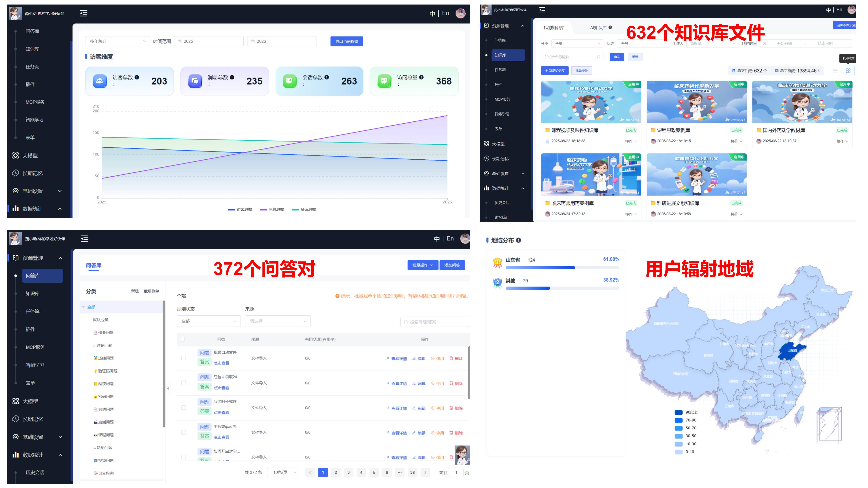The image size is (868, 488).
Task: Click the 导出当前数据 button
Action: [x=346, y=41]
